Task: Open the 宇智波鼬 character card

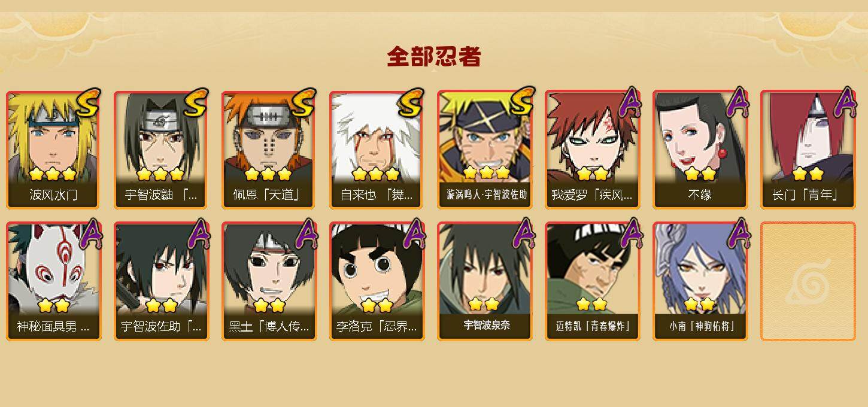Action: point(161,150)
